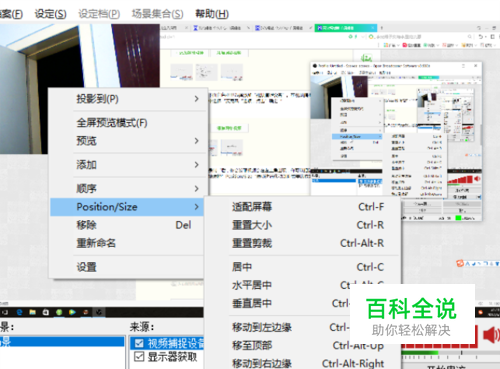Click the colorful play-arrow taskbar icon

pyautogui.click(x=72, y=312)
